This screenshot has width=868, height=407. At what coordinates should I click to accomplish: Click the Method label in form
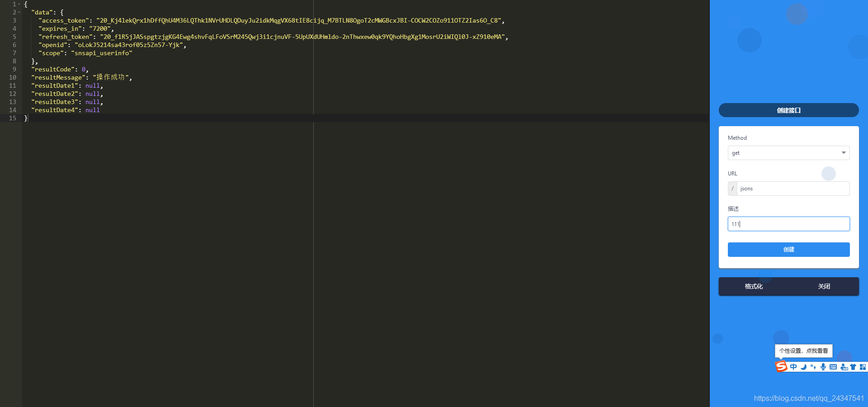737,138
